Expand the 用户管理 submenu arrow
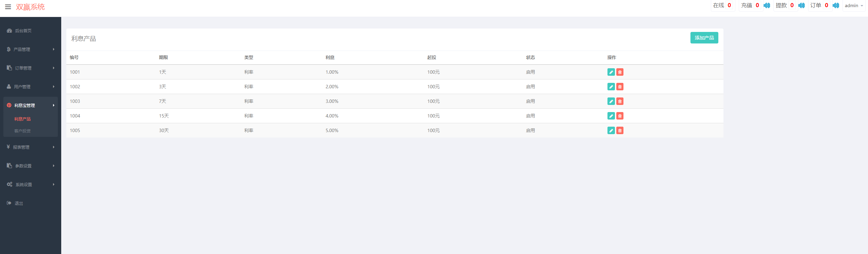Viewport: 868px width, 254px height. [x=54, y=87]
